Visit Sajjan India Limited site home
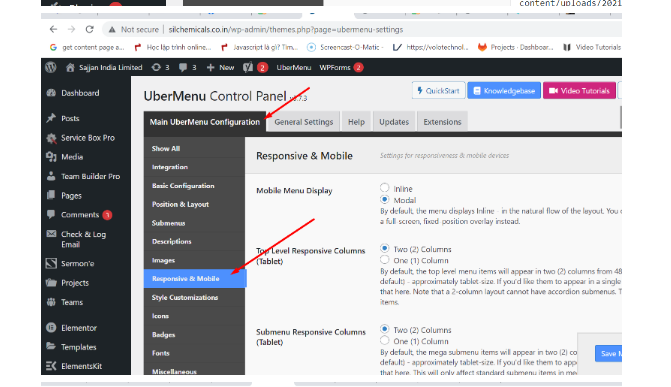Screen dimensions: 671x387 pyautogui.click(x=104, y=67)
